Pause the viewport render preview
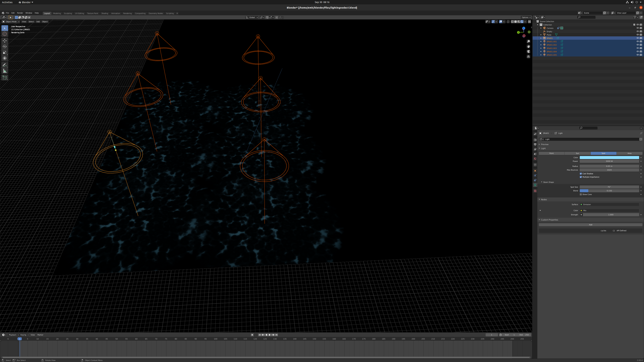 coord(529,21)
